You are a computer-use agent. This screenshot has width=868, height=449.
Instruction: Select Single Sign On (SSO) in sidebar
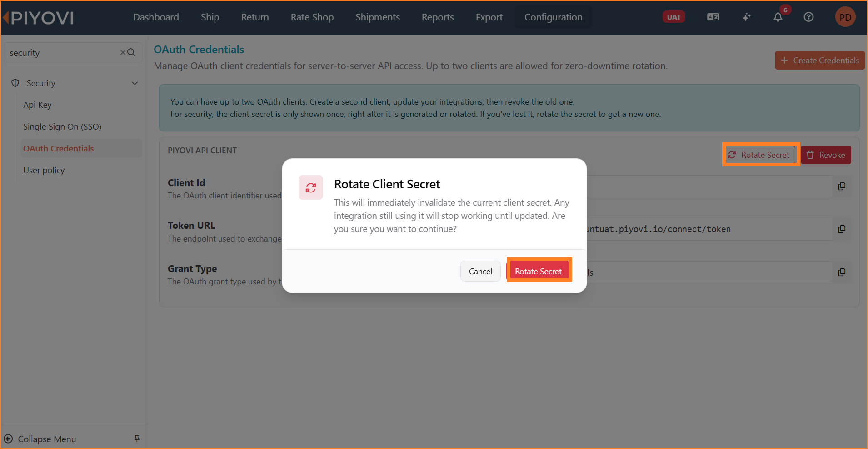[62, 127]
